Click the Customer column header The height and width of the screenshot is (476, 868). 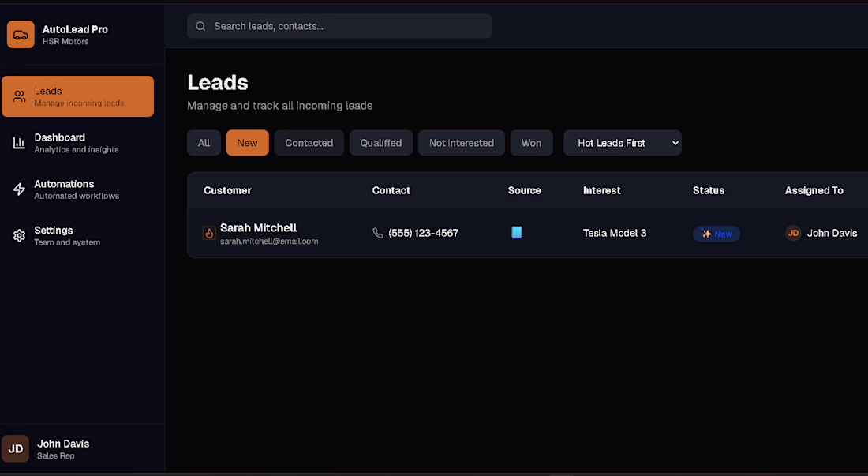[227, 190]
